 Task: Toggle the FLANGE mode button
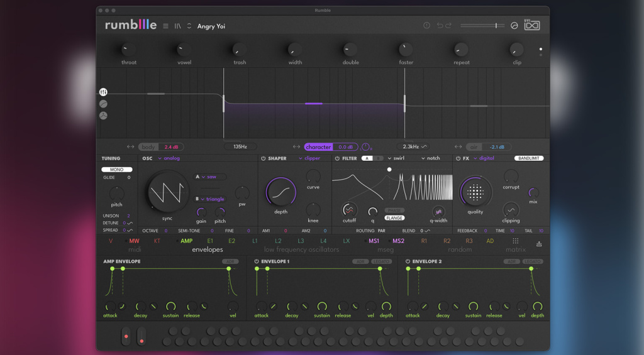pos(394,218)
